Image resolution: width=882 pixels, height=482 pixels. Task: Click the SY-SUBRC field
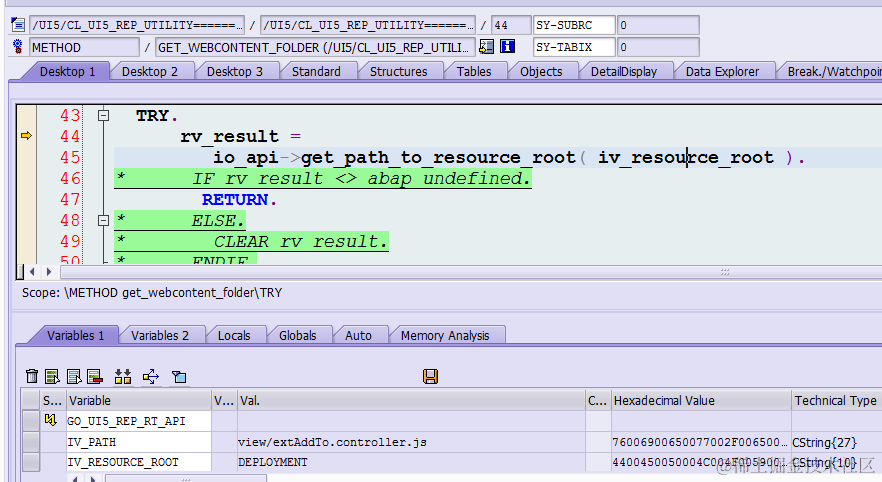(574, 25)
